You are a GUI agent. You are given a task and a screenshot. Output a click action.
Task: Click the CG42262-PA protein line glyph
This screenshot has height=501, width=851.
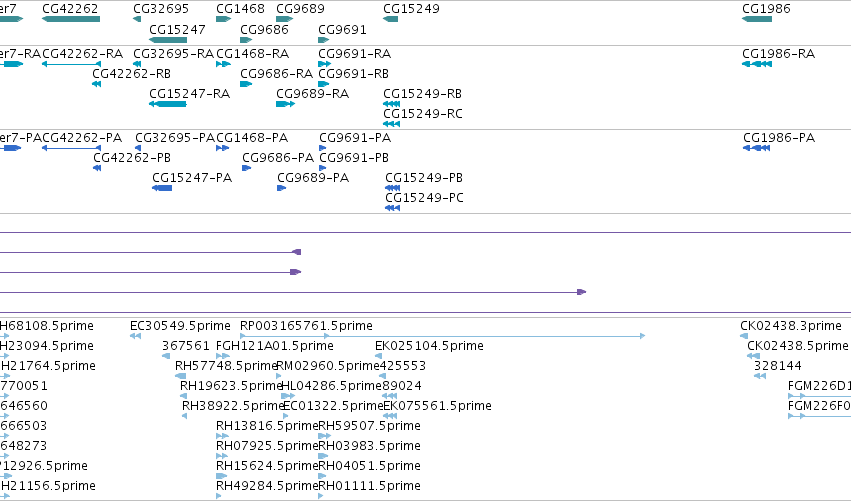point(72,148)
